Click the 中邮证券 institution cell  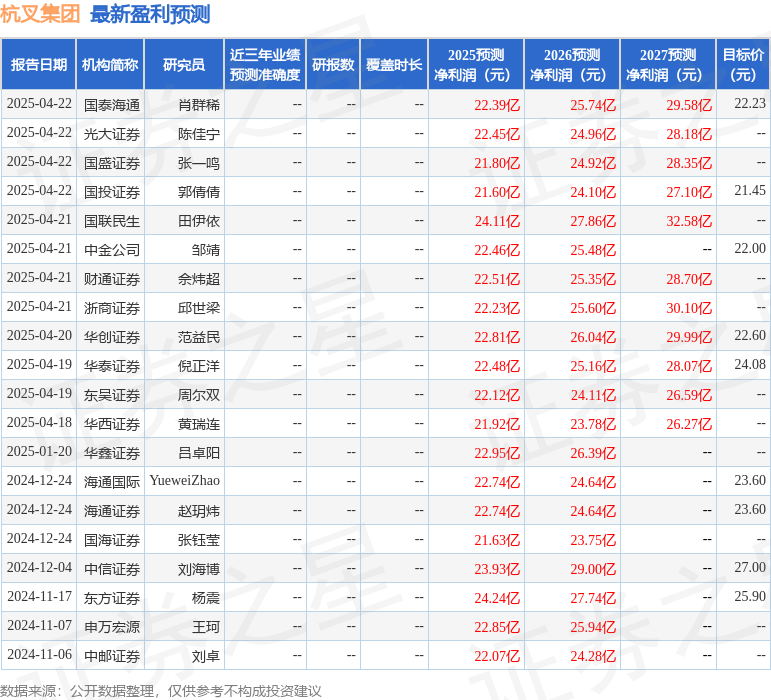coord(112,656)
